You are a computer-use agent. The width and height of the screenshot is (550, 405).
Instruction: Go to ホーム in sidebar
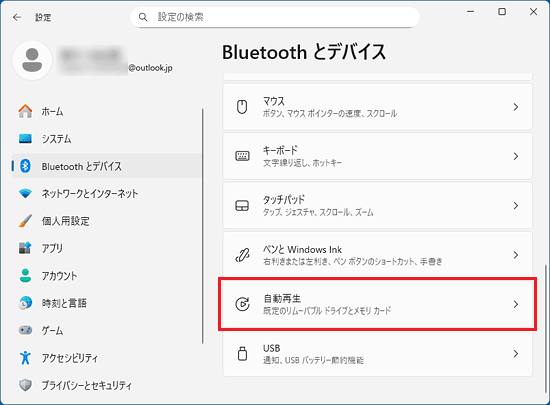(106, 112)
